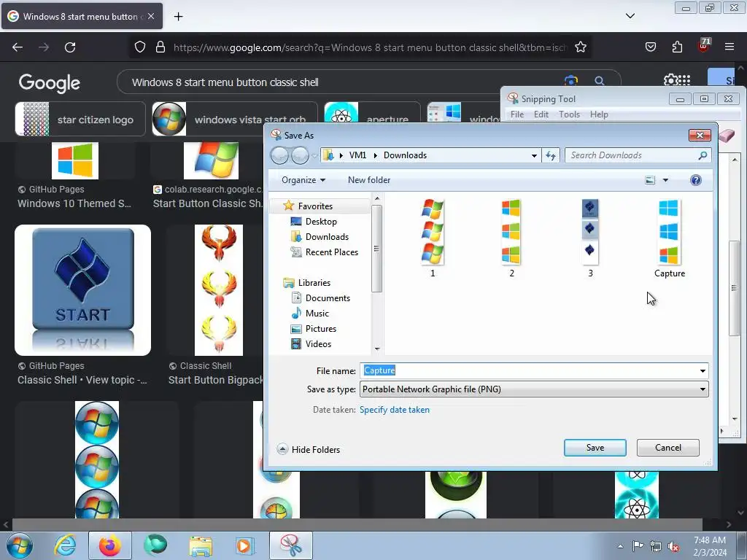Bookmark this page with the star icon
The width and height of the screenshot is (747, 560).
click(x=580, y=47)
